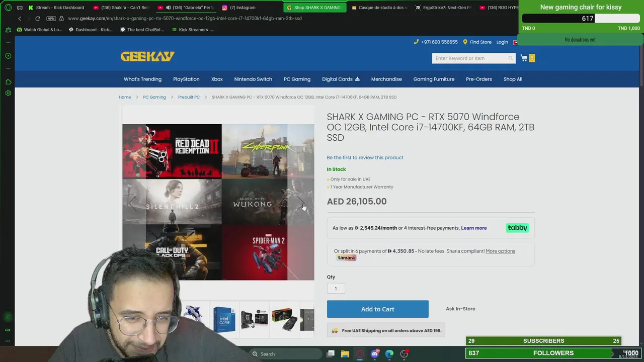Image resolution: width=644 pixels, height=362 pixels.
Task: Open Kick Streamers bookmark
Action: 193,30
